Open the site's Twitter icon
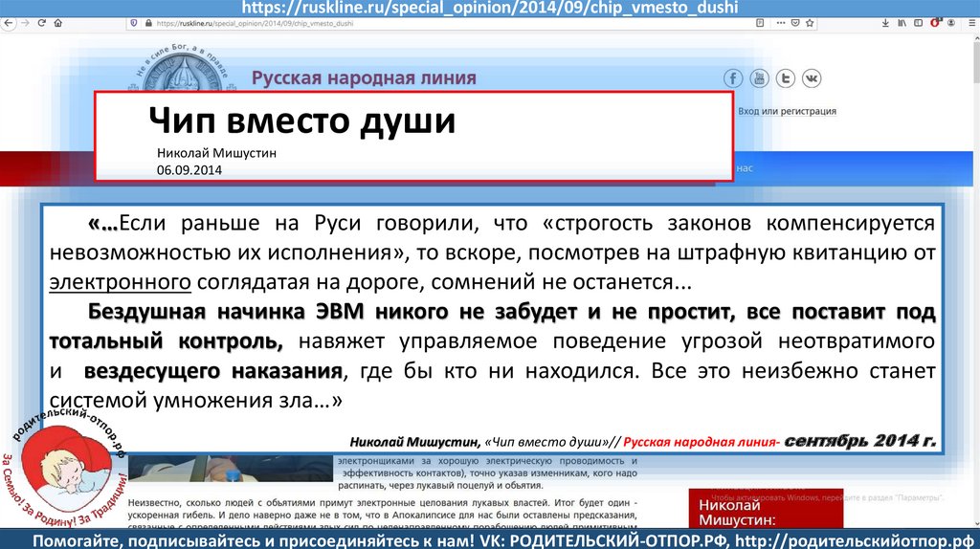 coord(786,78)
